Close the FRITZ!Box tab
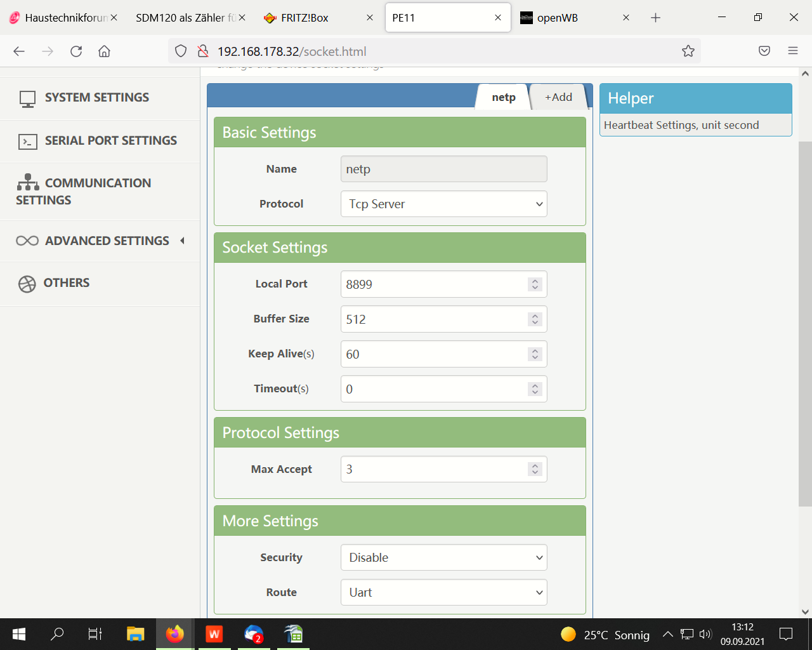This screenshot has height=650, width=812. point(370,18)
